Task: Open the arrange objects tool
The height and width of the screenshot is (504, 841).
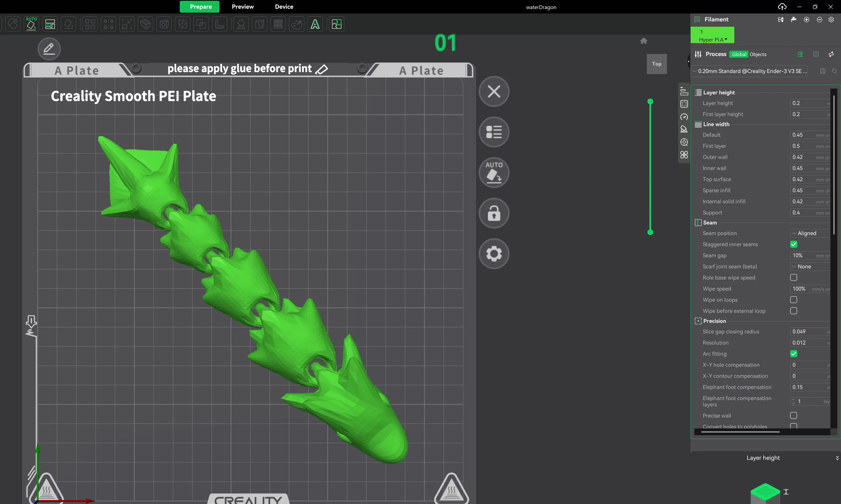Action: 89,24
